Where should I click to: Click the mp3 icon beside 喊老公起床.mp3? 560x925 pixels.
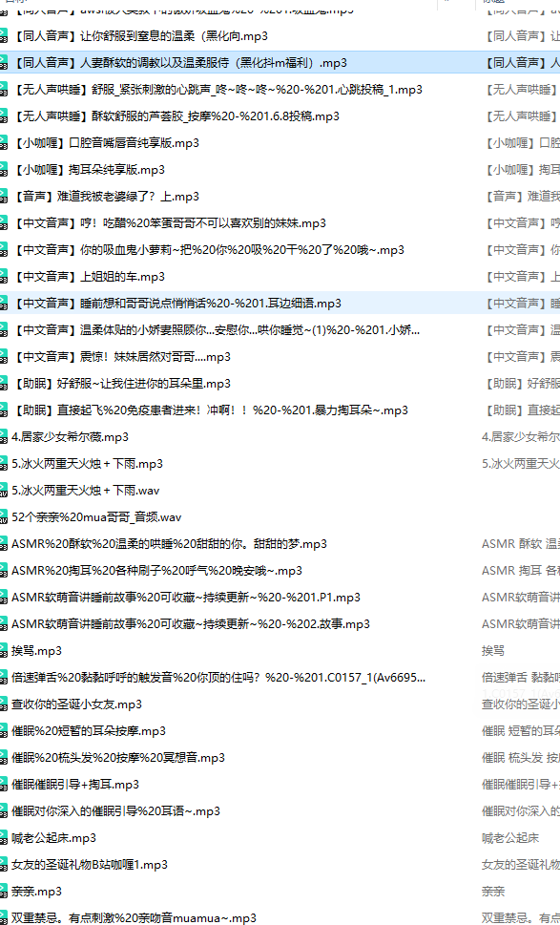[x=4, y=838]
